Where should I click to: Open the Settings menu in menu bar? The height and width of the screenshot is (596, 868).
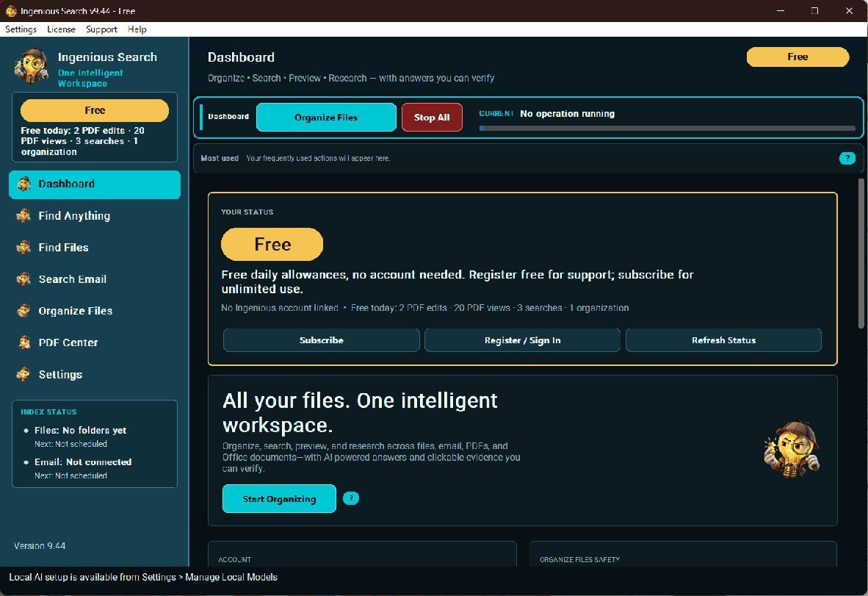click(21, 29)
